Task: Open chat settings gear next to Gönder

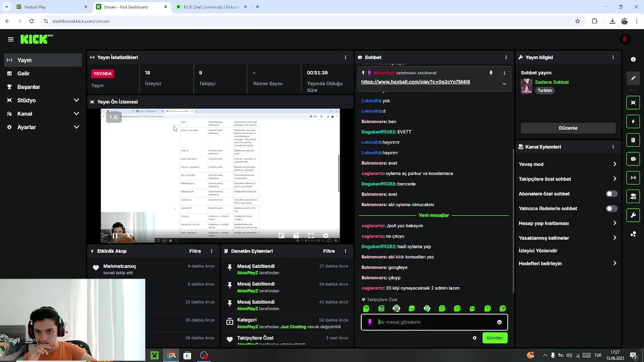Action: (474, 338)
